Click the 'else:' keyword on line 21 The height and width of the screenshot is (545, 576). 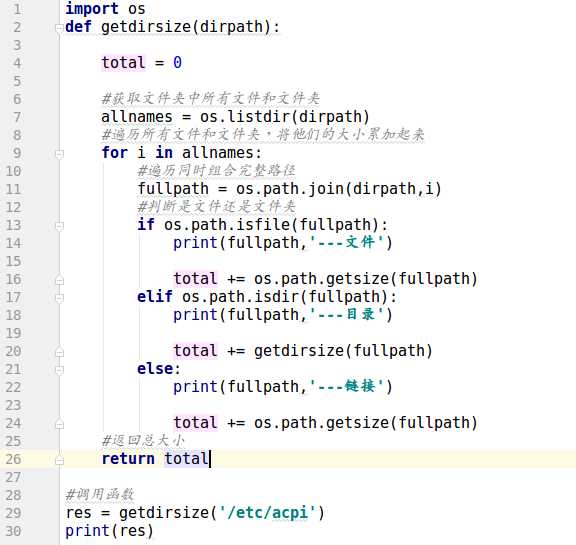tap(159, 368)
